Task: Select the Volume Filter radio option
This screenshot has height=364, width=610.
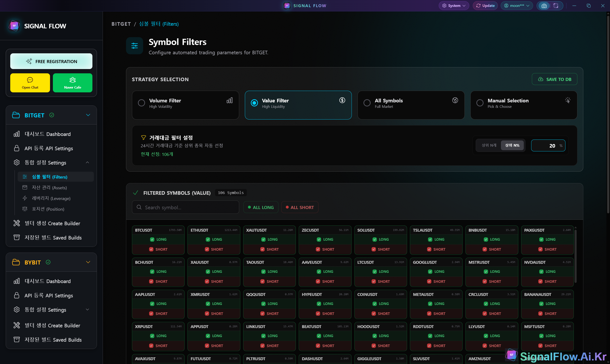Action: pos(141,103)
